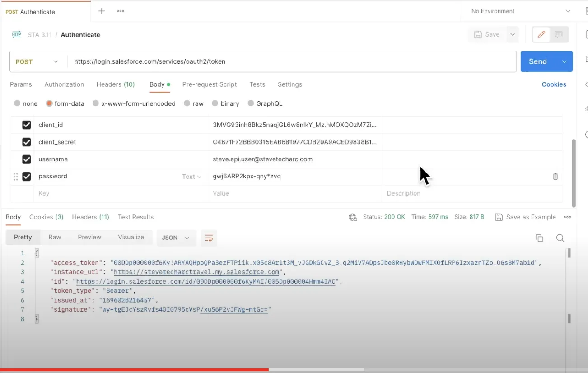Open the JSON response format dropdown
This screenshot has height=373, width=588.
click(176, 238)
